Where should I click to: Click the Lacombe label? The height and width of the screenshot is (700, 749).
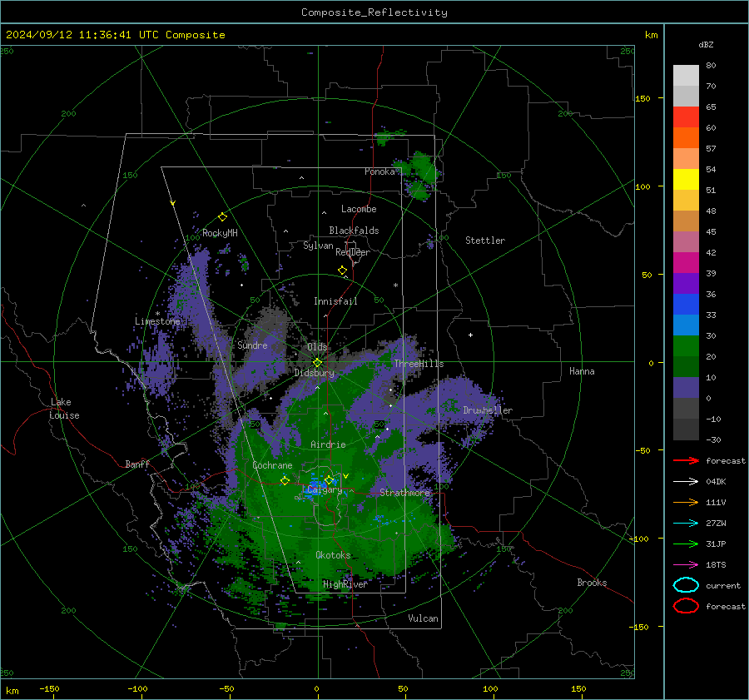point(359,209)
